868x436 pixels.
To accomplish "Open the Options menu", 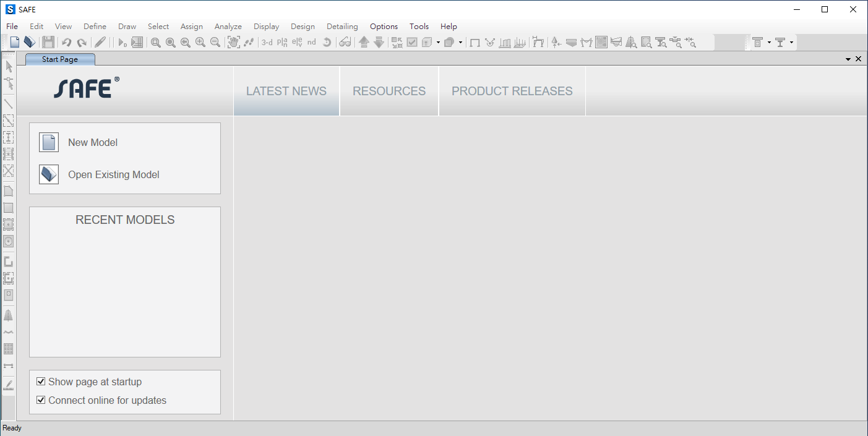I will tap(384, 26).
